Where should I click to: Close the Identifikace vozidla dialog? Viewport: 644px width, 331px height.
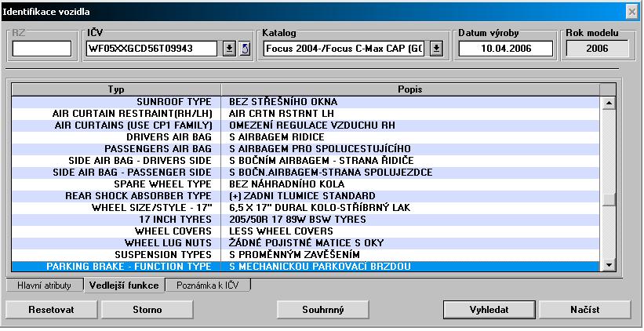click(x=631, y=12)
